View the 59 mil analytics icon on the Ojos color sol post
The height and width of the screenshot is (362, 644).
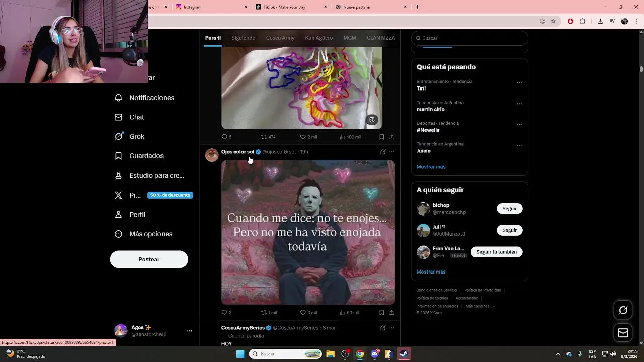tap(342, 312)
